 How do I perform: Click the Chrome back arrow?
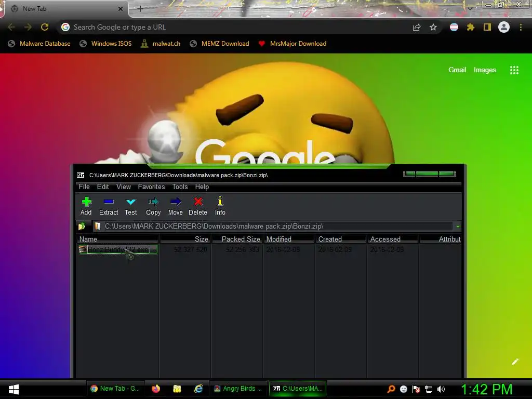pos(11,27)
